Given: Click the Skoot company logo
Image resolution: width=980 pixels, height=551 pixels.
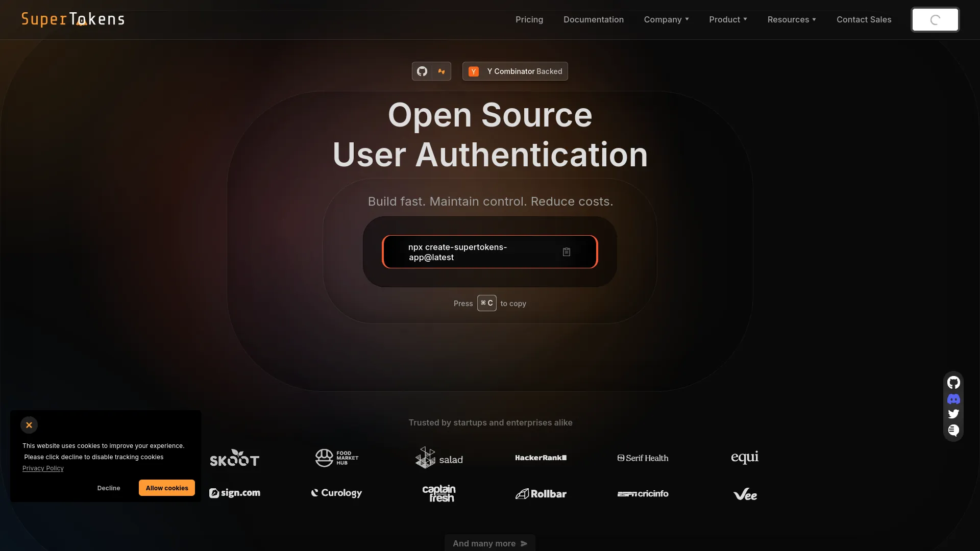Looking at the screenshot, I should (235, 458).
